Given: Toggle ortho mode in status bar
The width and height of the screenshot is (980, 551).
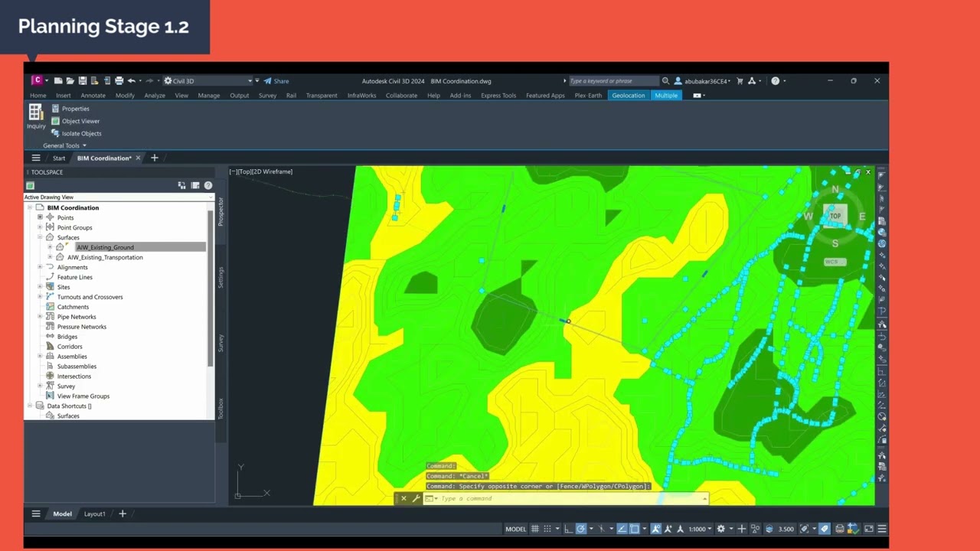Looking at the screenshot, I should (x=568, y=529).
